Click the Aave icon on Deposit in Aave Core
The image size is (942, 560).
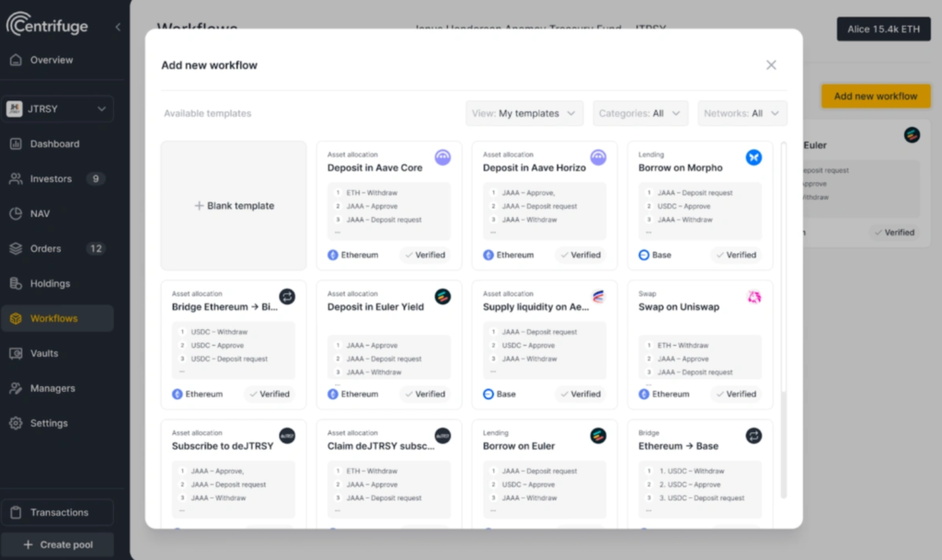[x=442, y=157]
